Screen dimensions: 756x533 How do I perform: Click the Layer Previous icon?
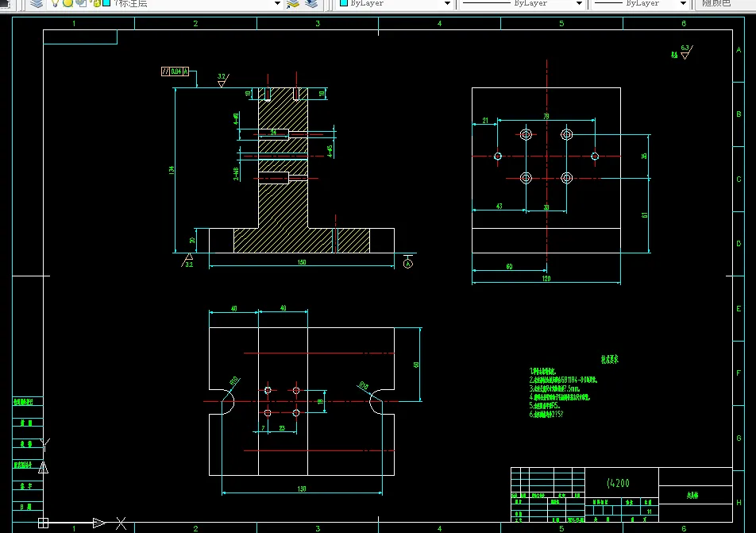click(311, 4)
